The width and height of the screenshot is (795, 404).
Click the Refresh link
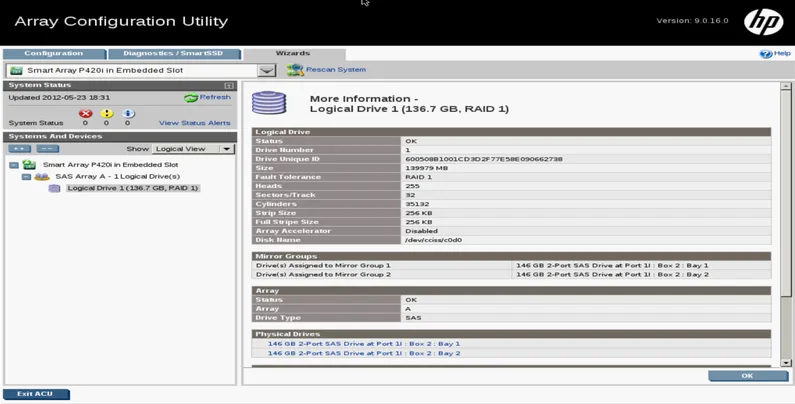tap(215, 97)
